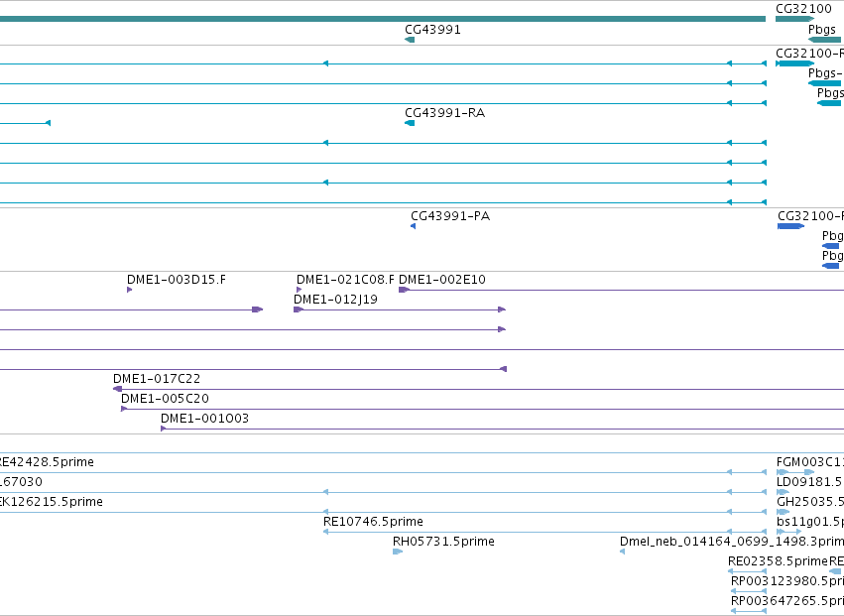Click the RE42428.5prime EST label

point(47,462)
